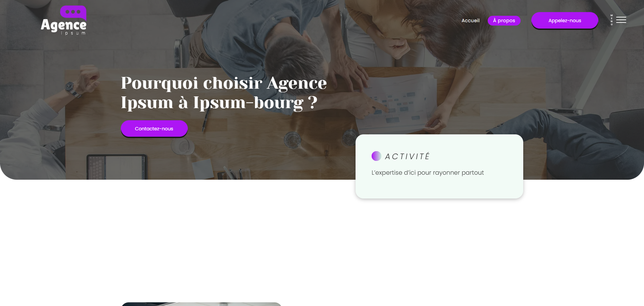Click the Contactez-nous button
This screenshot has height=306, width=644.
pos(154,129)
